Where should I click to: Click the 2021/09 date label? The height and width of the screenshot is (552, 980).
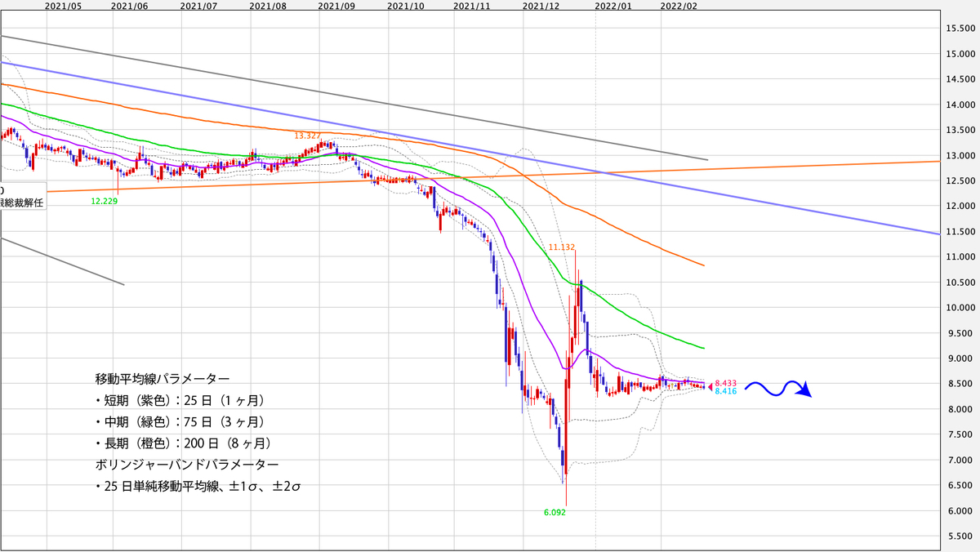click(x=337, y=6)
